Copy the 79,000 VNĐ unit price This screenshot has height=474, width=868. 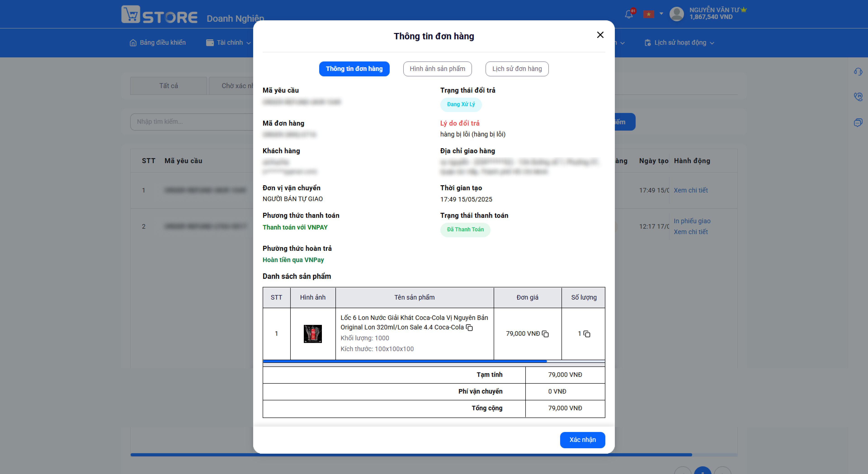[x=545, y=334]
